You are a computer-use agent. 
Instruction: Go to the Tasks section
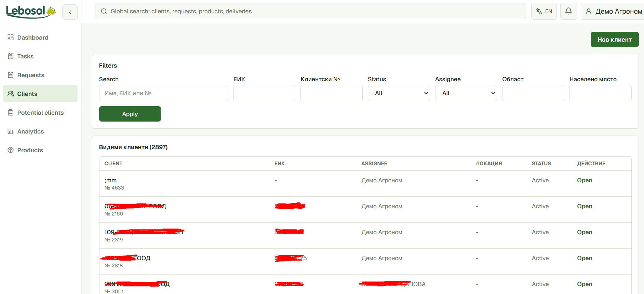[40, 56]
